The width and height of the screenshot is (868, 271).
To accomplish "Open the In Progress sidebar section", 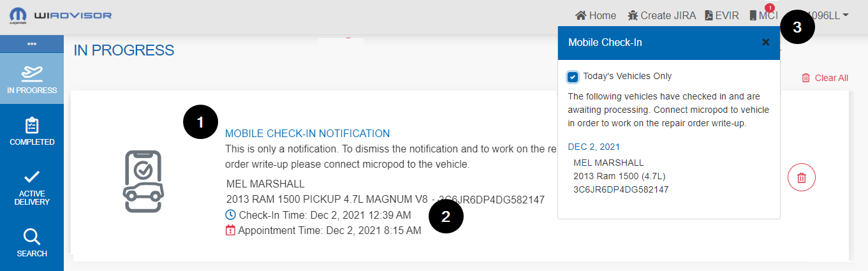I will click(x=32, y=79).
